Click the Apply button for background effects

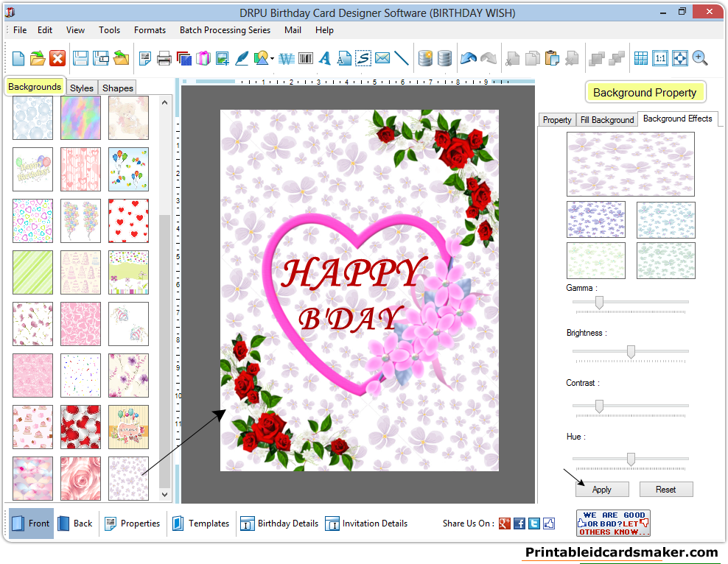pos(602,489)
